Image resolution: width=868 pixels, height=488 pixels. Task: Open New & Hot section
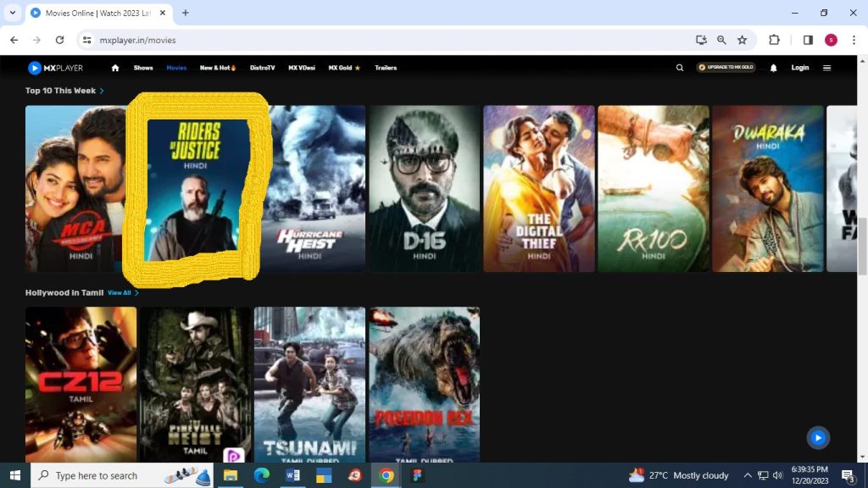coord(218,68)
